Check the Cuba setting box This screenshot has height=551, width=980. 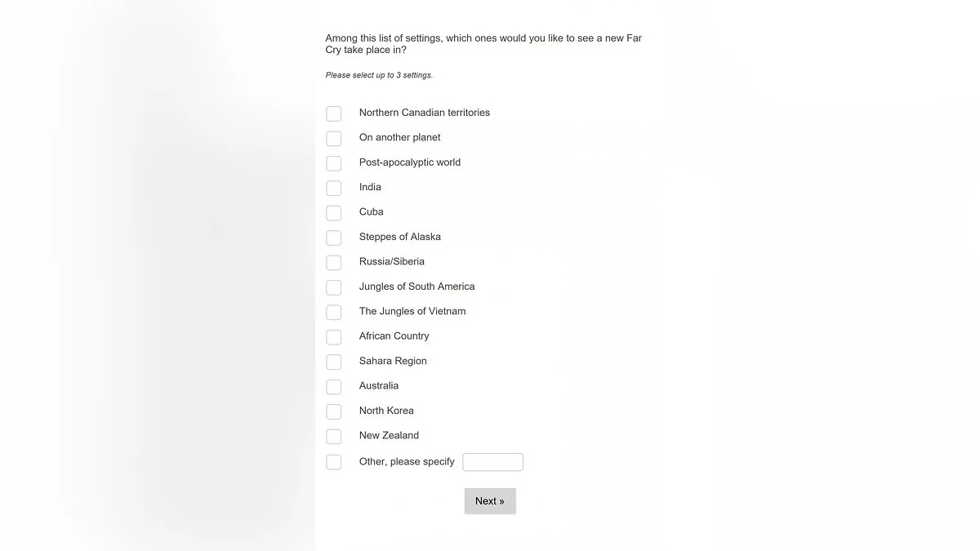[x=333, y=213]
